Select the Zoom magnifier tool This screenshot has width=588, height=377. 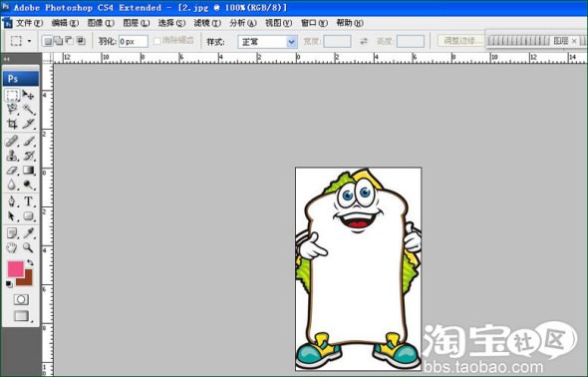pos(28,247)
